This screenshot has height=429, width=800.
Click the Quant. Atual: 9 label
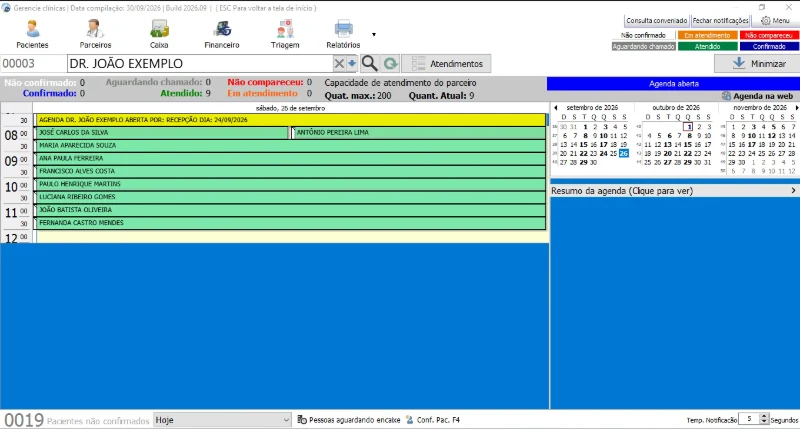pos(441,95)
